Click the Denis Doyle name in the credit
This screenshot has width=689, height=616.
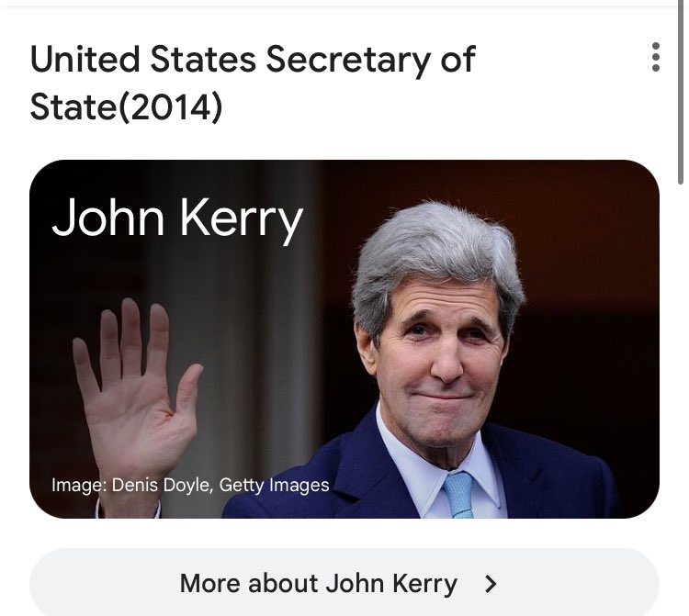point(162,485)
